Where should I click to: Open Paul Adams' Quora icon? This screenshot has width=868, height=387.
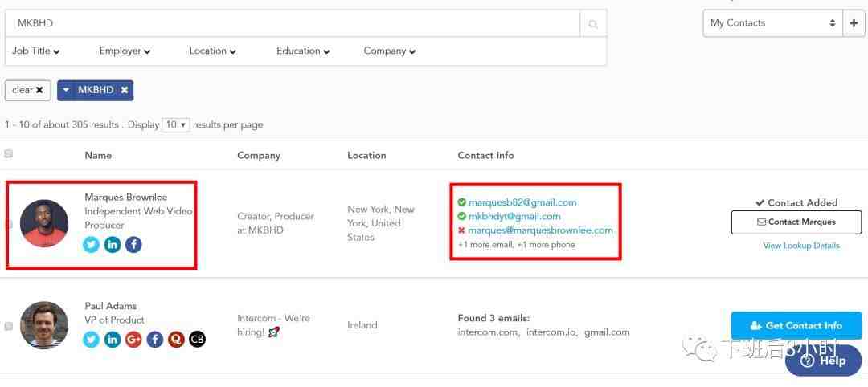[x=176, y=340]
